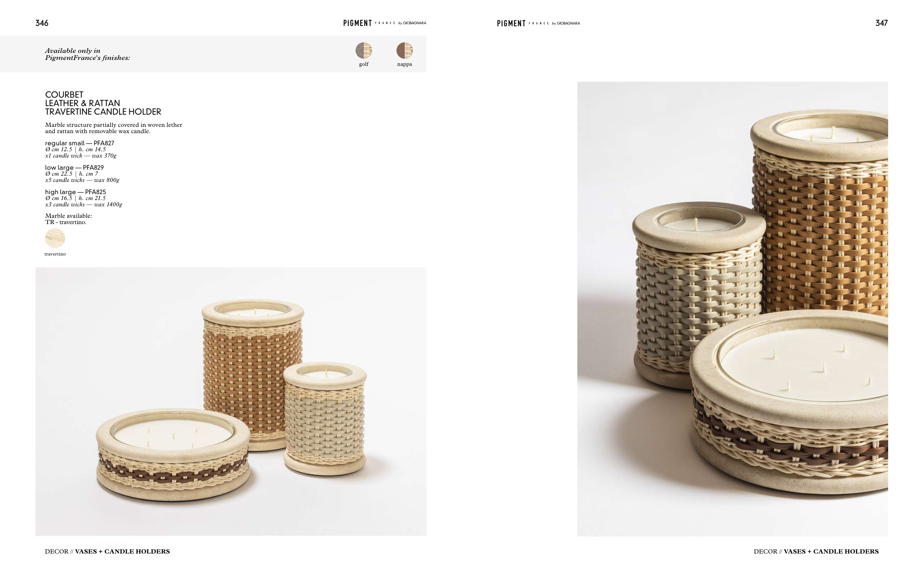Select the high large PFA825 entry
Viewport: 924px width, 572px height.
tap(84, 198)
